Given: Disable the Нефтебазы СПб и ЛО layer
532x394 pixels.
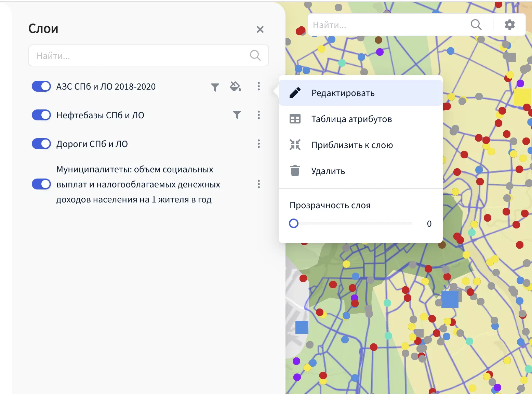Looking at the screenshot, I should tap(41, 115).
